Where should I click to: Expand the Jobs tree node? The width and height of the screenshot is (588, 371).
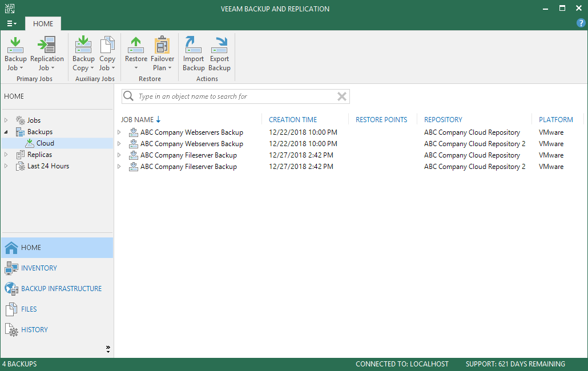pos(6,120)
